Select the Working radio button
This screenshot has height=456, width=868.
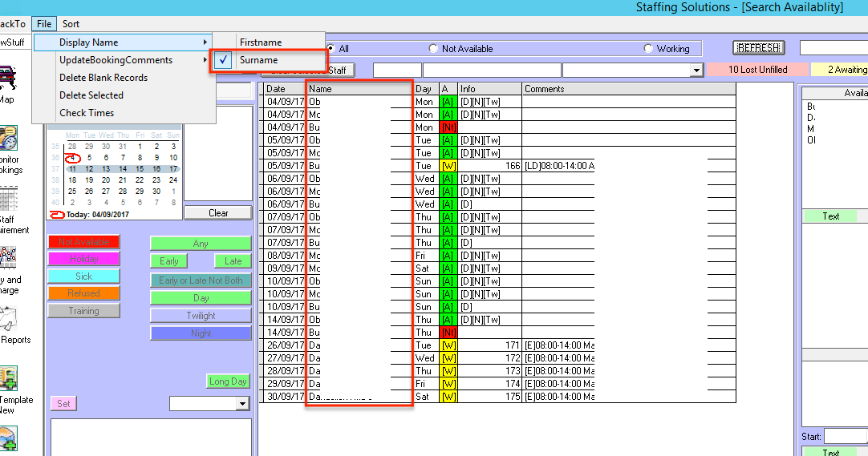click(649, 49)
